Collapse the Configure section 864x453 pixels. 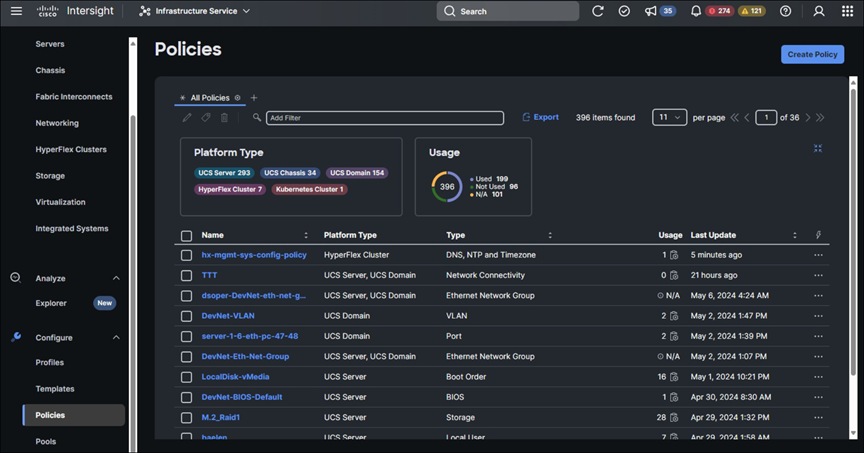(x=116, y=337)
